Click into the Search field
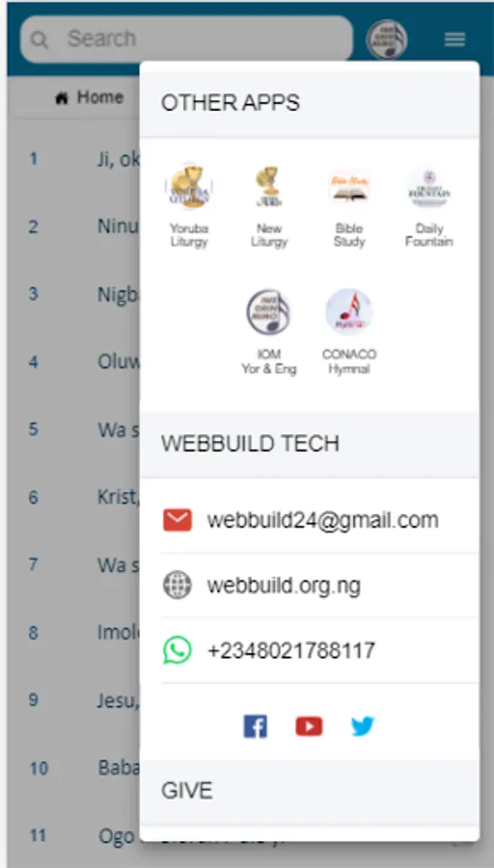The width and height of the screenshot is (494, 868). pos(186,40)
